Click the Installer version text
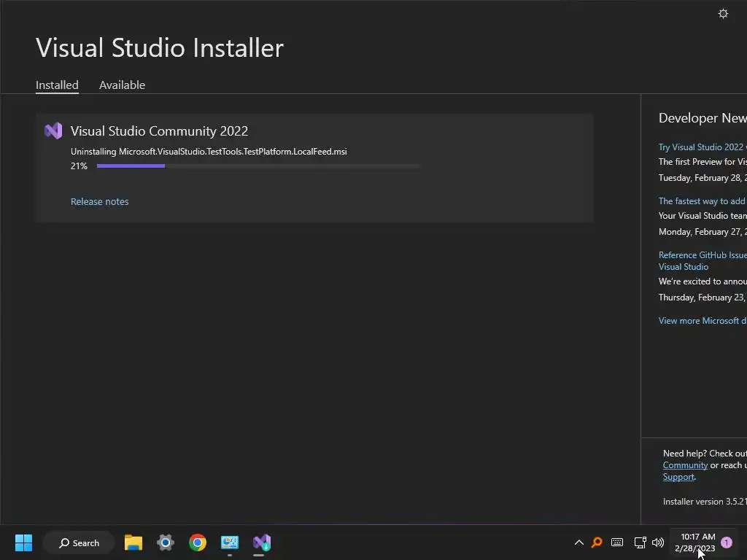 pos(705,502)
